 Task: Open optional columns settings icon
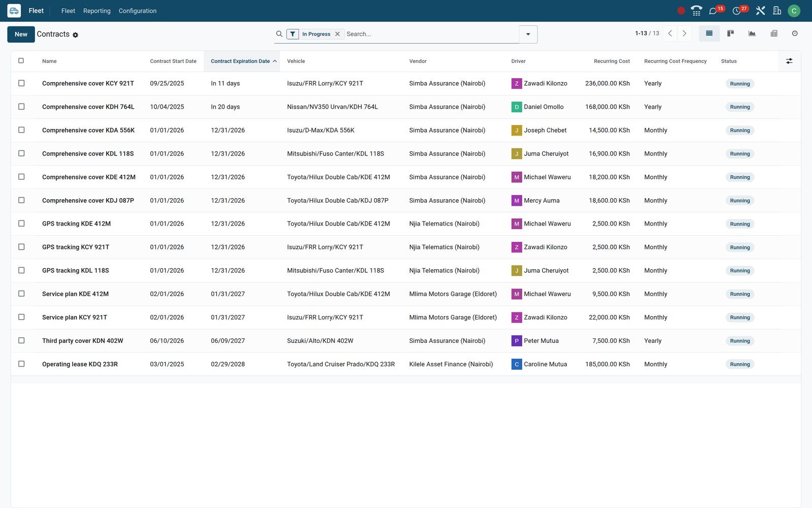789,61
